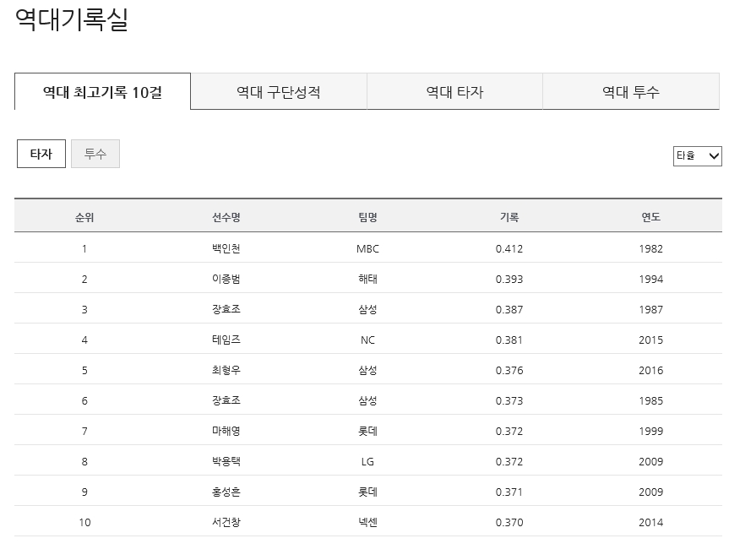The image size is (729, 560).
Task: Click the year 1999
Action: (651, 432)
